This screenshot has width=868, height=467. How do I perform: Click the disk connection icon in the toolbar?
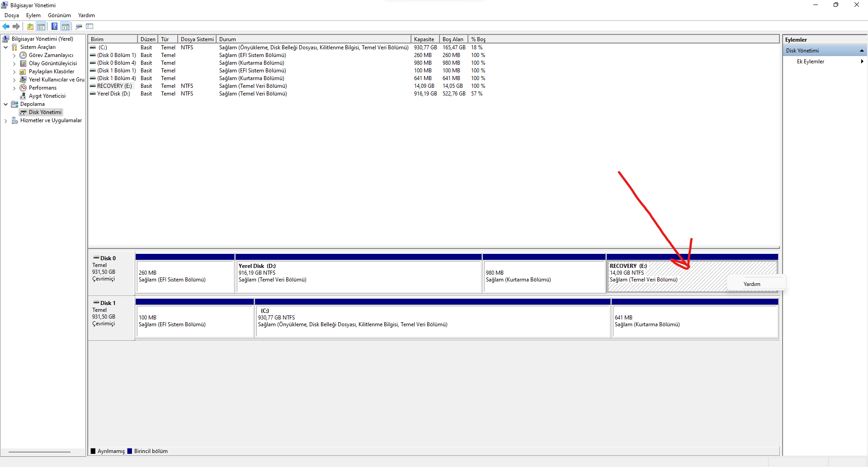tap(79, 26)
